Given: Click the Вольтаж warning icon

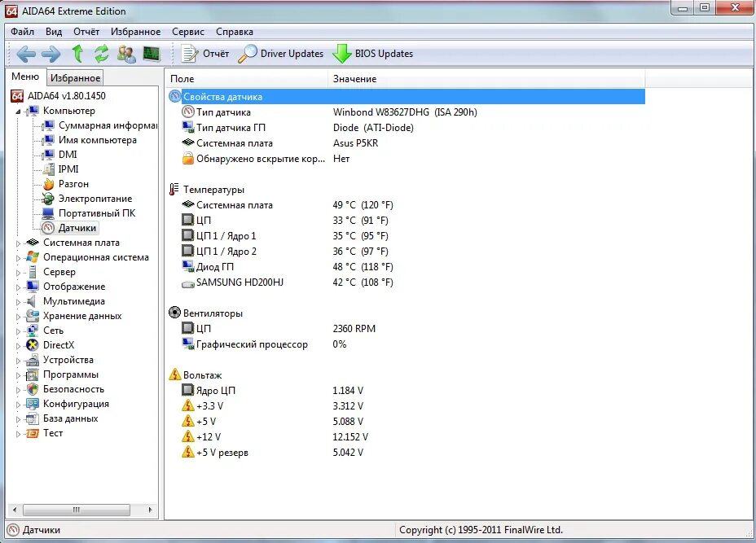Looking at the screenshot, I should click(x=174, y=374).
